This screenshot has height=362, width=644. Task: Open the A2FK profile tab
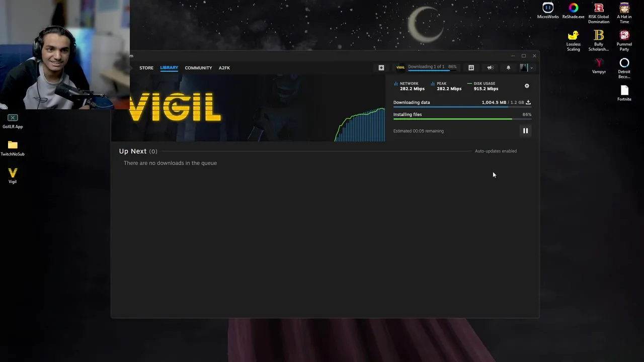click(x=224, y=68)
